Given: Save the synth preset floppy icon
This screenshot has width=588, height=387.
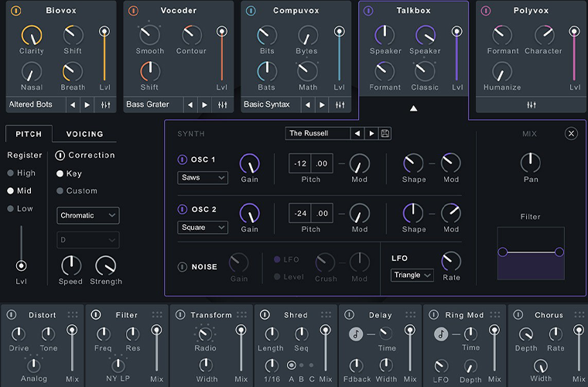Looking at the screenshot, I should coord(385,133).
